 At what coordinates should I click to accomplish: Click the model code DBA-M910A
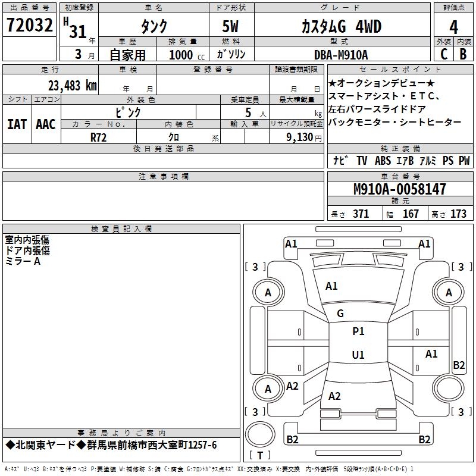point(341,55)
